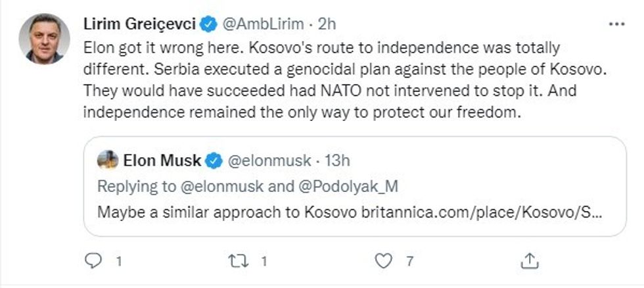Click Elon Musk's blue verified badge
Screen dimensions: 644x288
[x=214, y=160]
